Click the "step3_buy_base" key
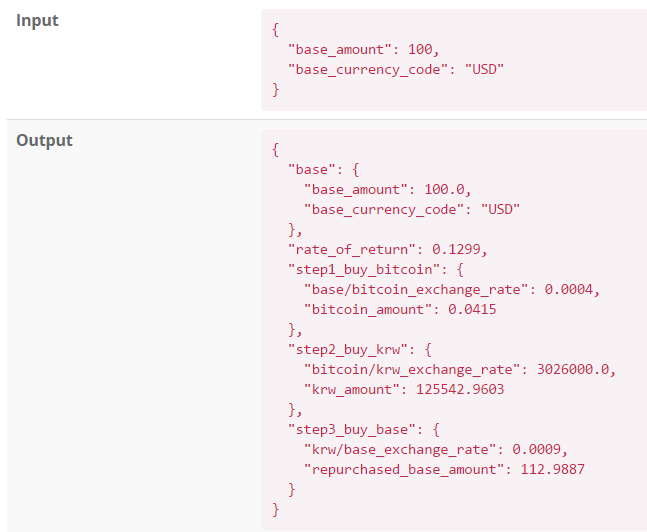Screen dimensions: 647x532 coord(352,430)
